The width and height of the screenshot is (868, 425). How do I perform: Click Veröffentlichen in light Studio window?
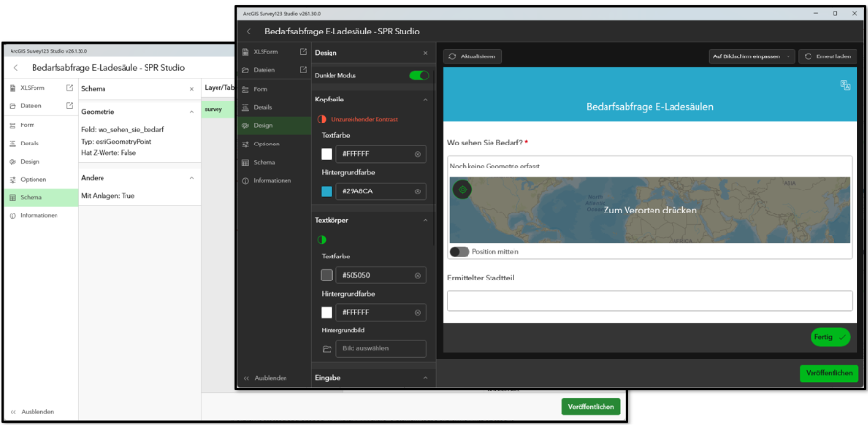[591, 406]
